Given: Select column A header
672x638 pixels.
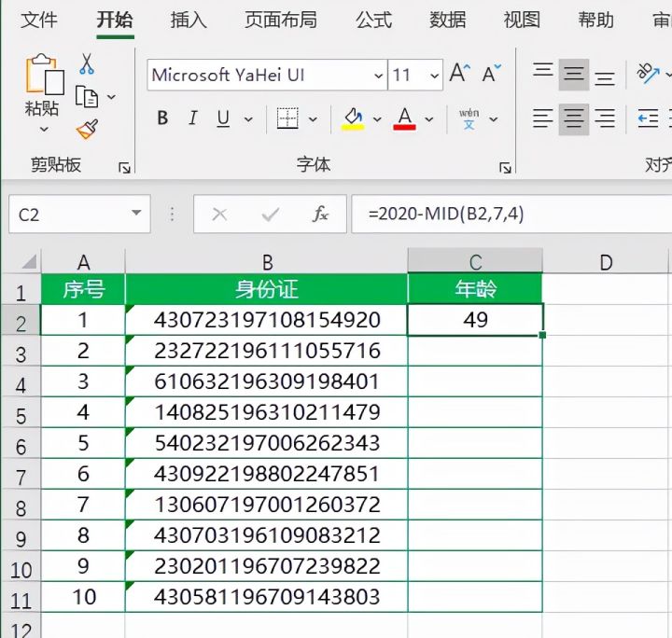Looking at the screenshot, I should pos(83,262).
